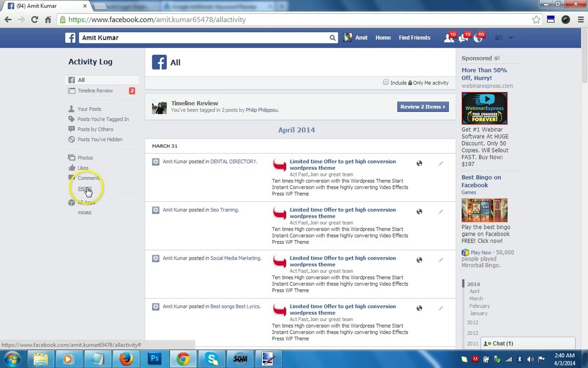Click the blue screen extension icon in Chrome toolbar

coord(551,19)
